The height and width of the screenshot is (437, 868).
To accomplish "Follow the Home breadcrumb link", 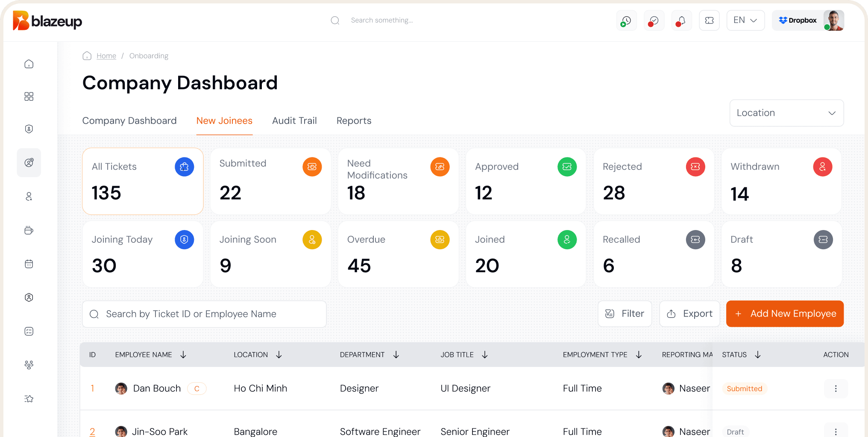I will point(106,56).
